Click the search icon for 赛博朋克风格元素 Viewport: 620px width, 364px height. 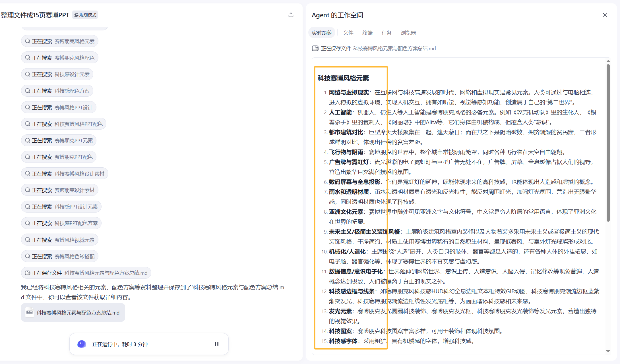pyautogui.click(x=28, y=41)
